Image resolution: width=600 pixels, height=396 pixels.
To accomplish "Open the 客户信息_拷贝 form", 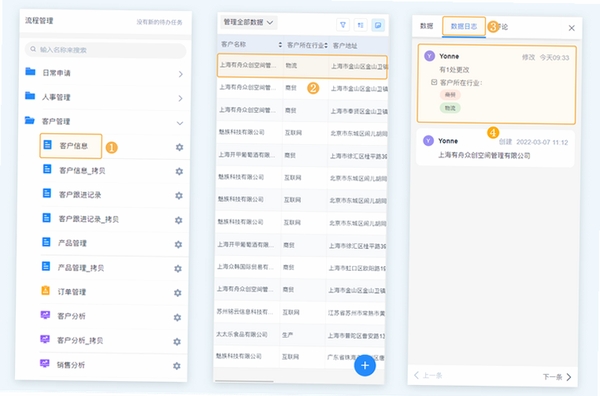I will pos(82,170).
